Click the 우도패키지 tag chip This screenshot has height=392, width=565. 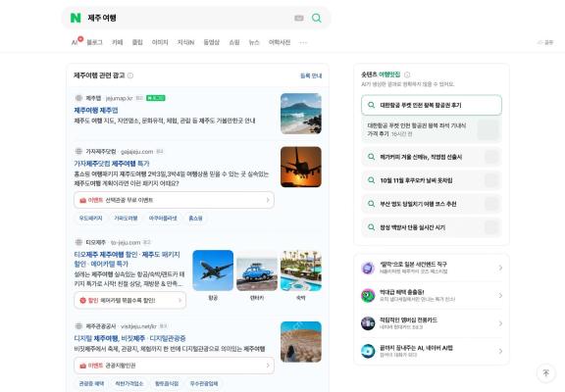click(91, 219)
